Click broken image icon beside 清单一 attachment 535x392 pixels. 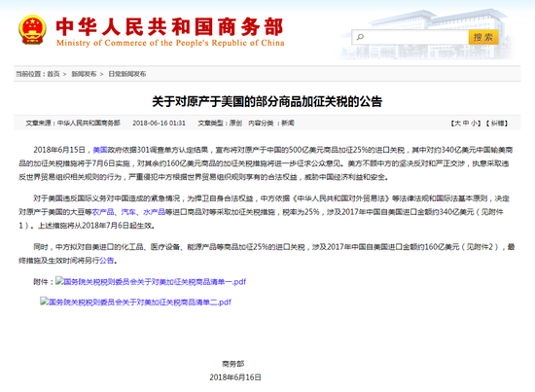(x=59, y=281)
